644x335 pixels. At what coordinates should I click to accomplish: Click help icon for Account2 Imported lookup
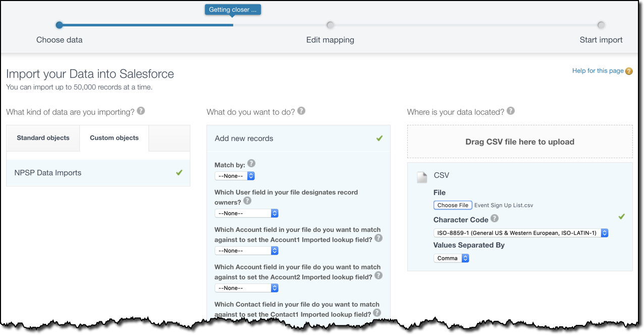[379, 275]
